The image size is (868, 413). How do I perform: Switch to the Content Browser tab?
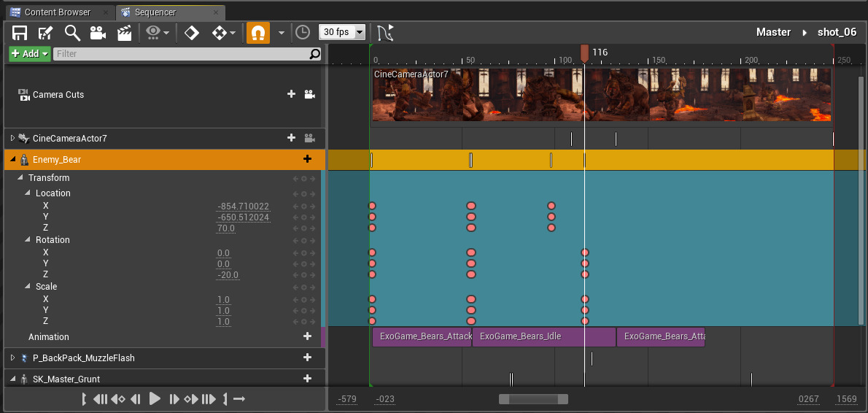point(58,12)
